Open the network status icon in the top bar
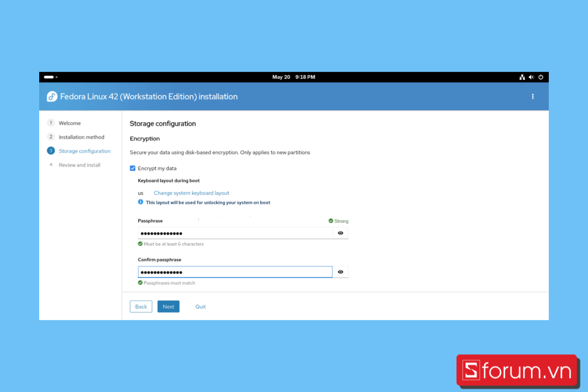The width and height of the screenshot is (588, 392). pyautogui.click(x=522, y=77)
